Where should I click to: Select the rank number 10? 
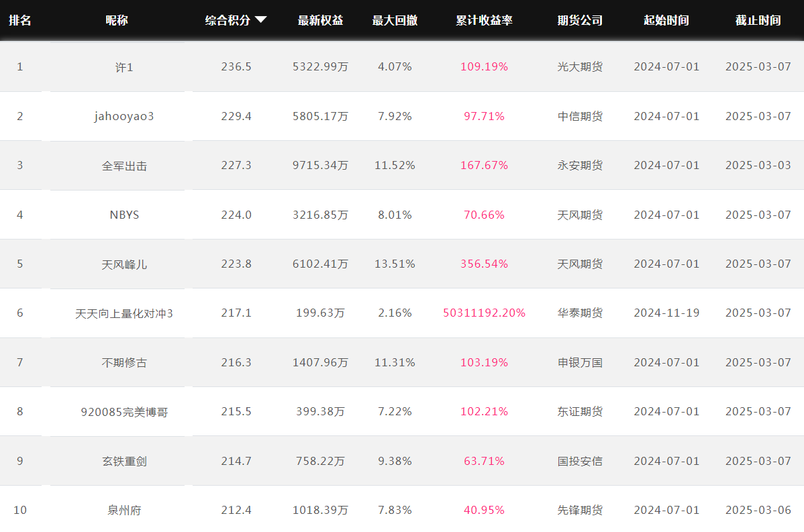point(20,510)
